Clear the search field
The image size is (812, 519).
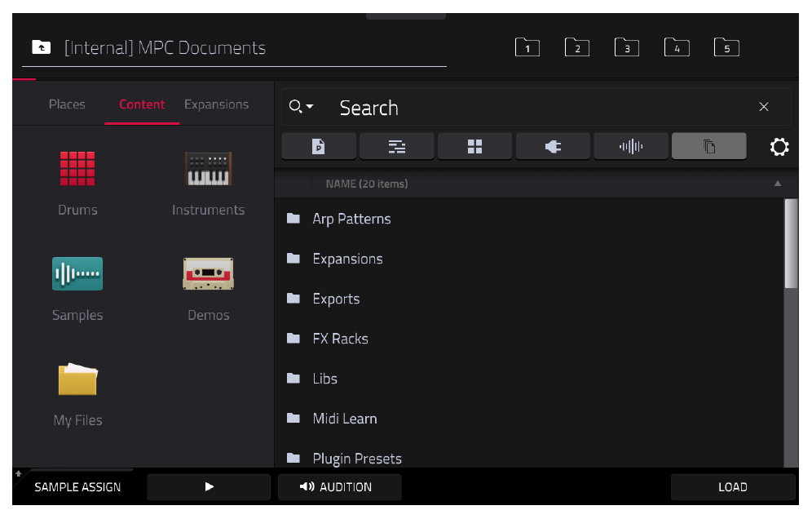coord(764,107)
